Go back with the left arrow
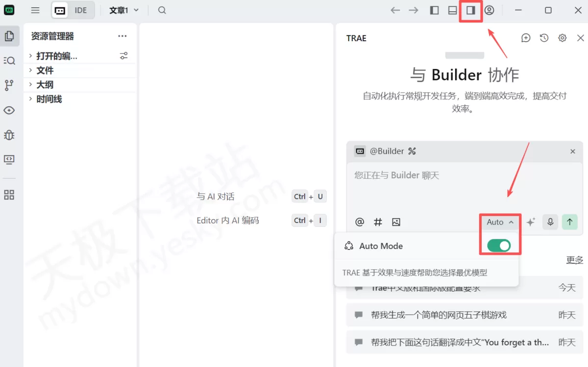 395,10
